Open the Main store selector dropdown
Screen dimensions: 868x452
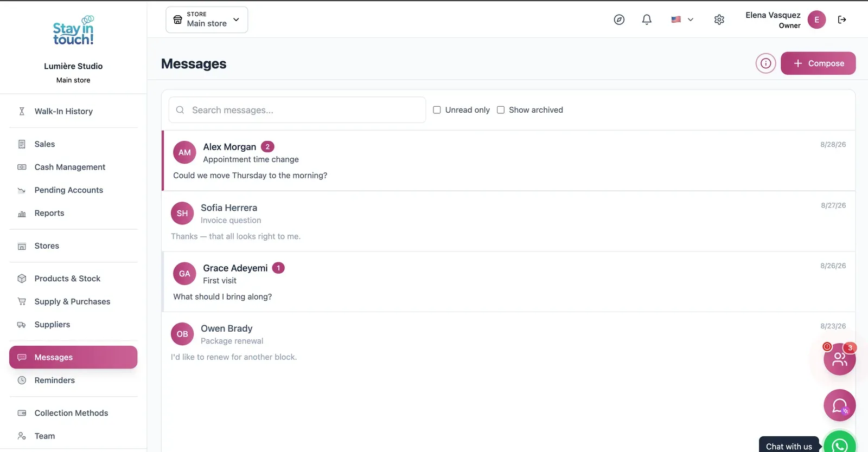point(207,20)
